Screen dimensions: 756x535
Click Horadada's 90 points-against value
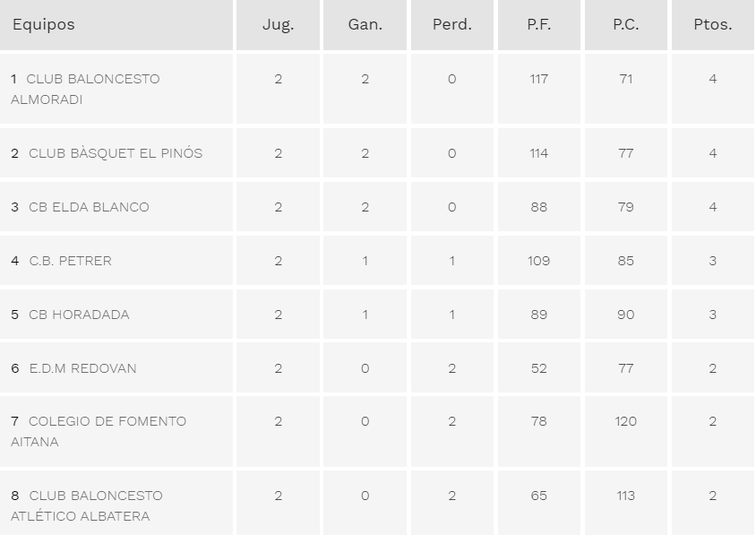coord(626,315)
